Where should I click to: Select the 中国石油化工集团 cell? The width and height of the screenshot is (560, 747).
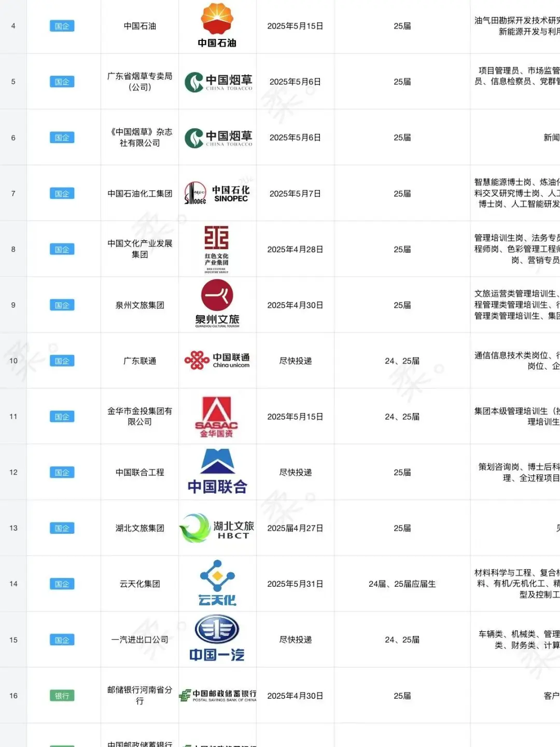click(140, 193)
